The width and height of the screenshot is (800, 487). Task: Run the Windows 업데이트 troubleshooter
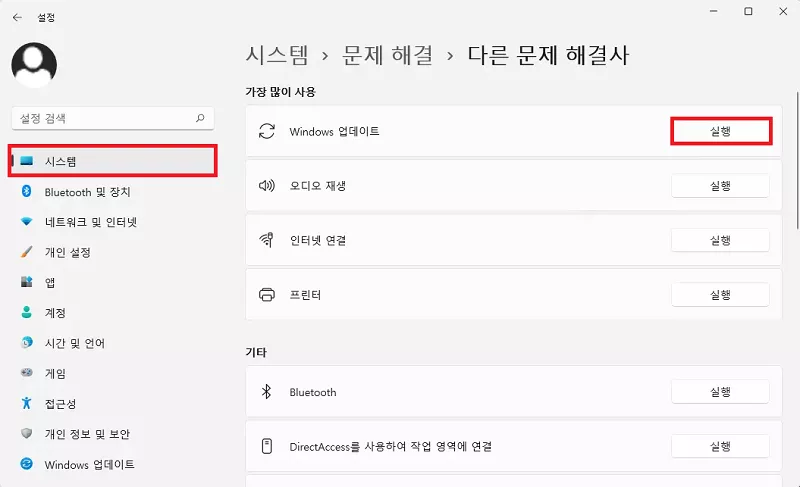click(720, 132)
